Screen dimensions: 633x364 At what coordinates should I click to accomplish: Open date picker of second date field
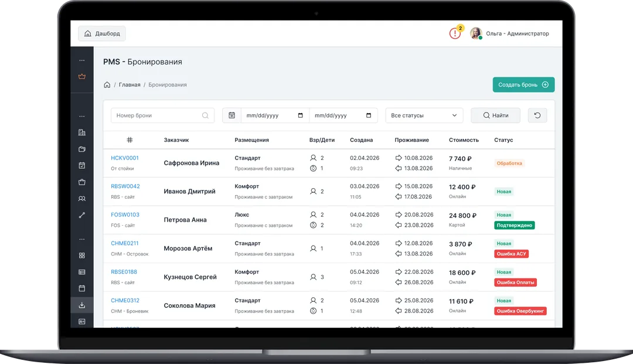click(x=369, y=115)
